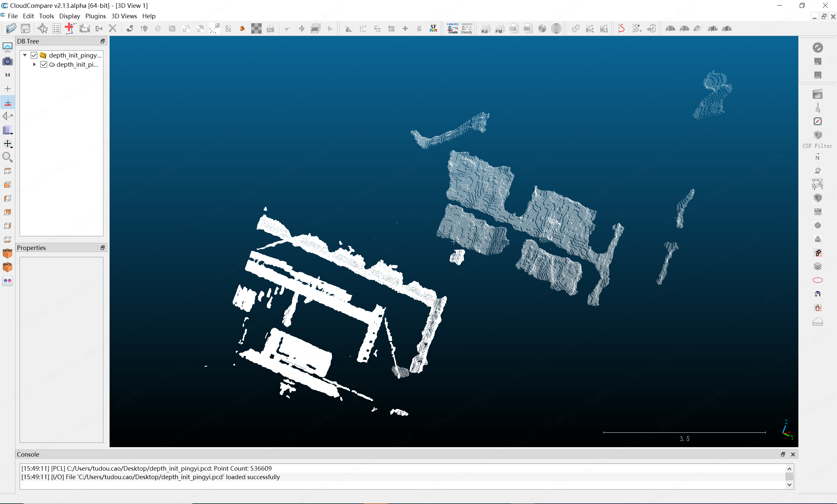Image resolution: width=837 pixels, height=504 pixels.
Task: Open the view mode dropdown cube icon
Action: click(8, 130)
